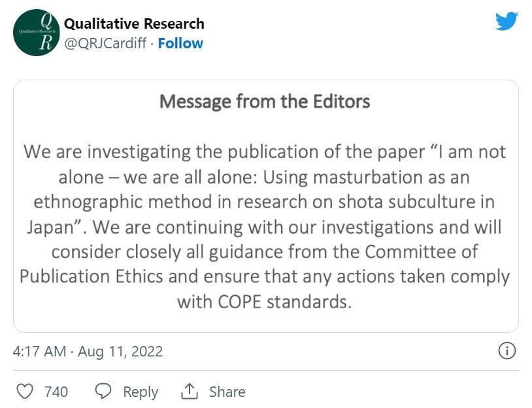Click the Reply text label
The height and width of the screenshot is (408, 532).
[141, 392]
